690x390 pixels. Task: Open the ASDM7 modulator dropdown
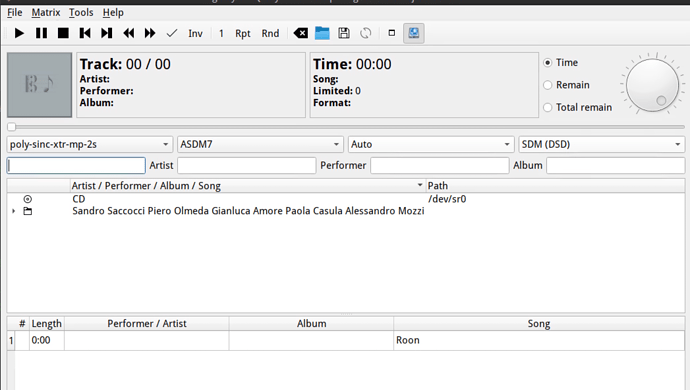(x=260, y=144)
